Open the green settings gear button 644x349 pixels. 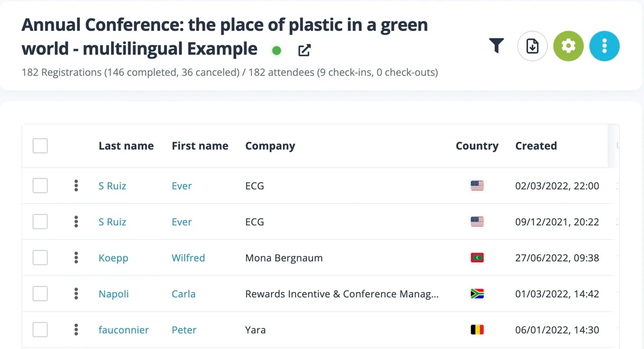pyautogui.click(x=568, y=46)
